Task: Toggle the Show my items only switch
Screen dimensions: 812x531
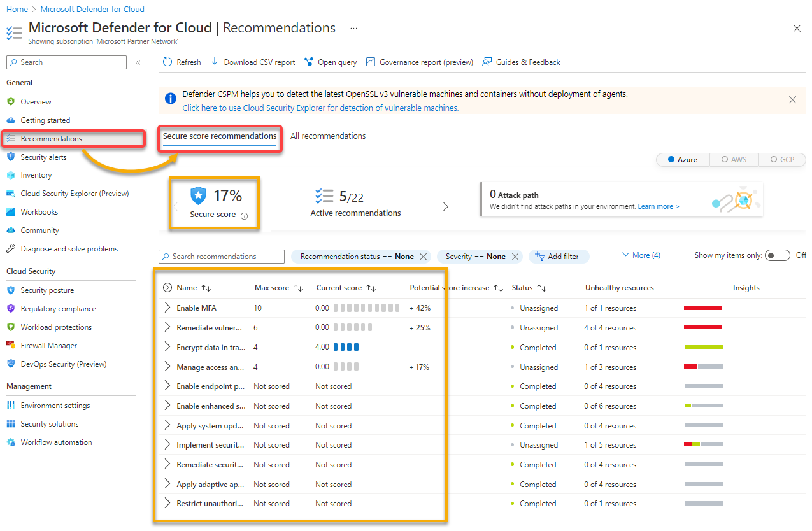Action: click(x=778, y=255)
